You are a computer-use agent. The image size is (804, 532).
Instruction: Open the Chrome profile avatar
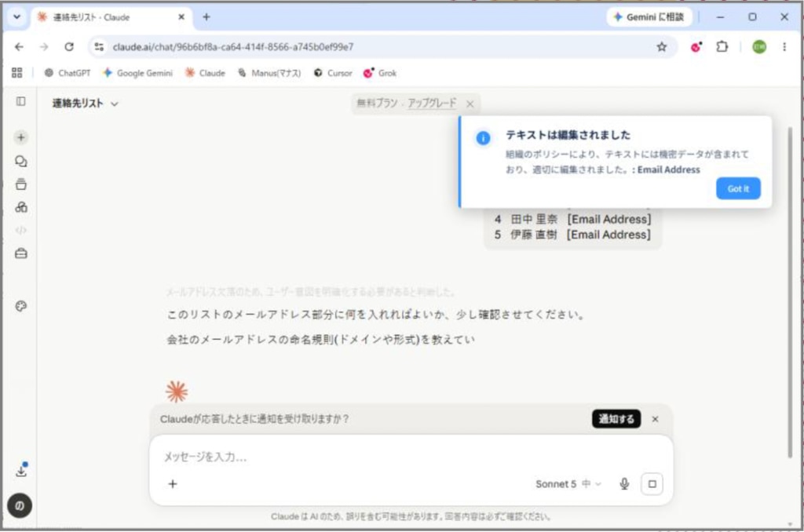[x=759, y=46]
